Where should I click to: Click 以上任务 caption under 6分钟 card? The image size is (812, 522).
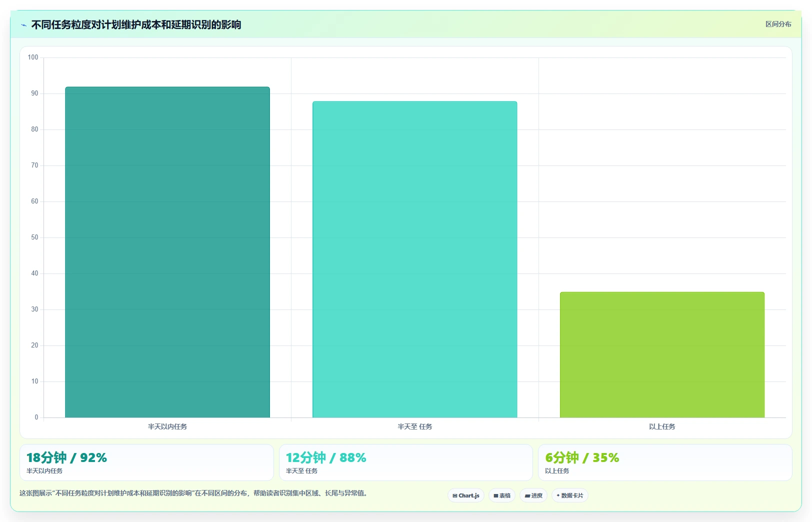pos(557,471)
